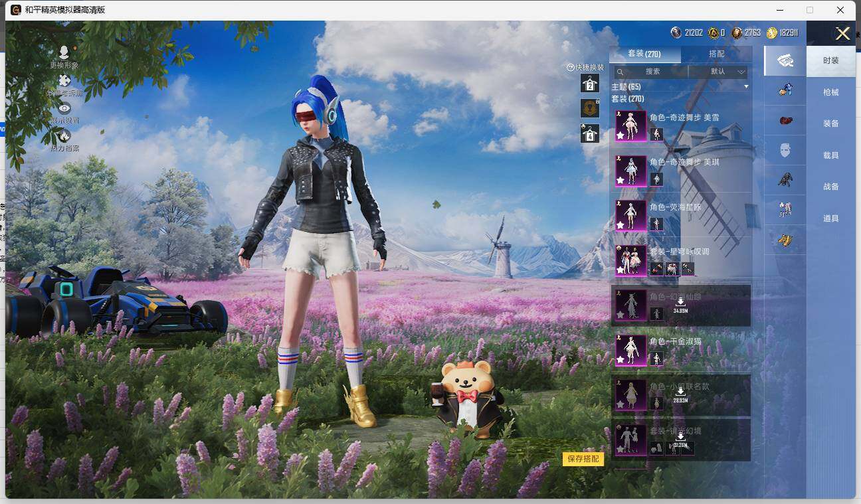
Task: Click the 套装 (270) section header
Action: tap(628, 99)
